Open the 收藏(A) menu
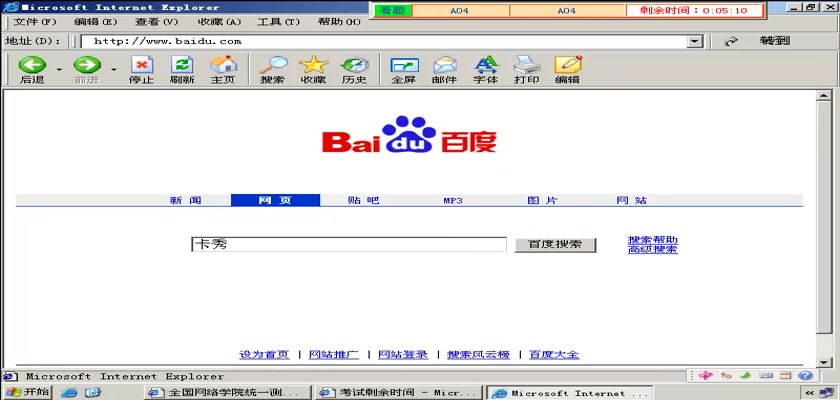The image size is (840, 400). tap(220, 22)
